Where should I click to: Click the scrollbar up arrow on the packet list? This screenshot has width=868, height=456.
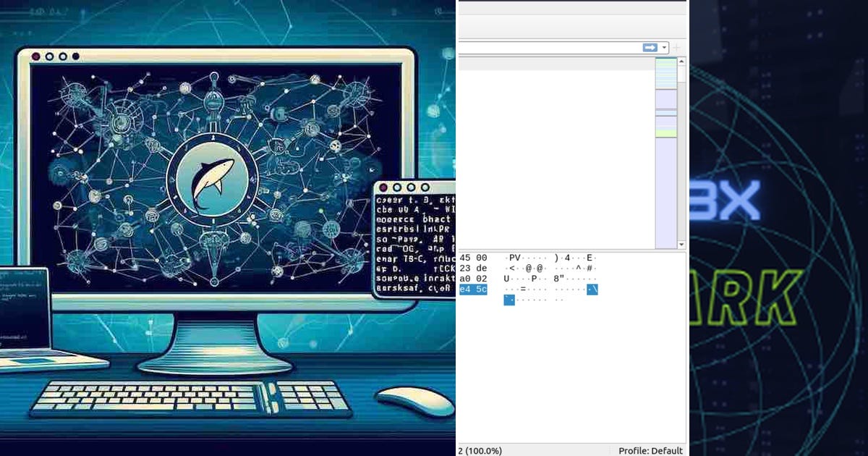tap(681, 62)
